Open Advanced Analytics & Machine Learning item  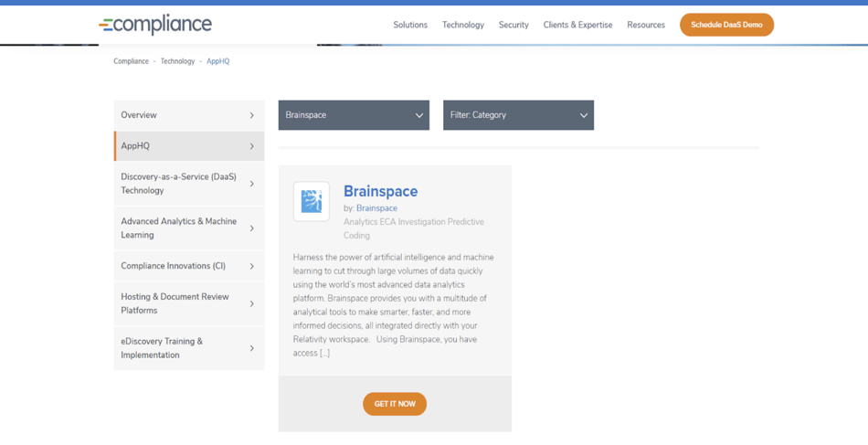pos(189,228)
